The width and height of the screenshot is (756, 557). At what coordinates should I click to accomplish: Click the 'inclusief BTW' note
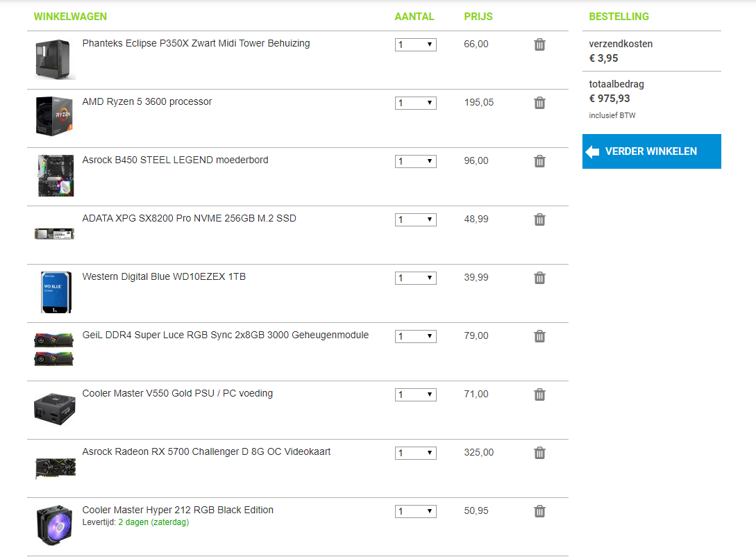tap(612, 115)
